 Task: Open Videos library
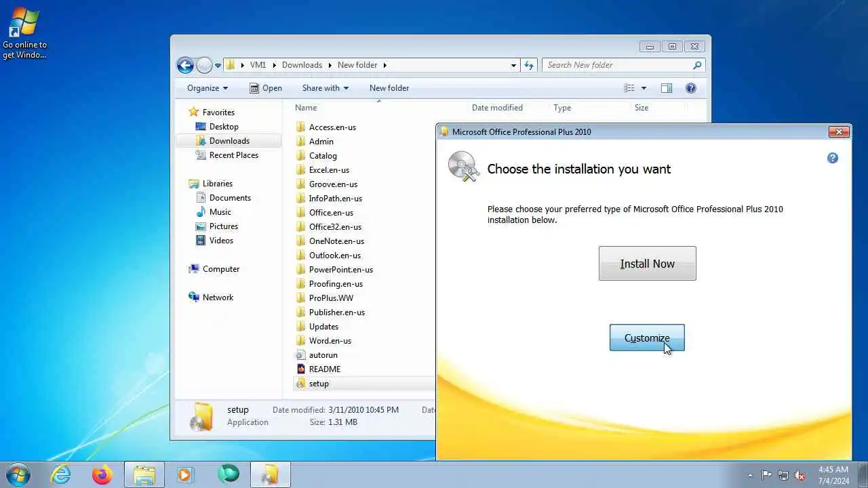coord(221,241)
